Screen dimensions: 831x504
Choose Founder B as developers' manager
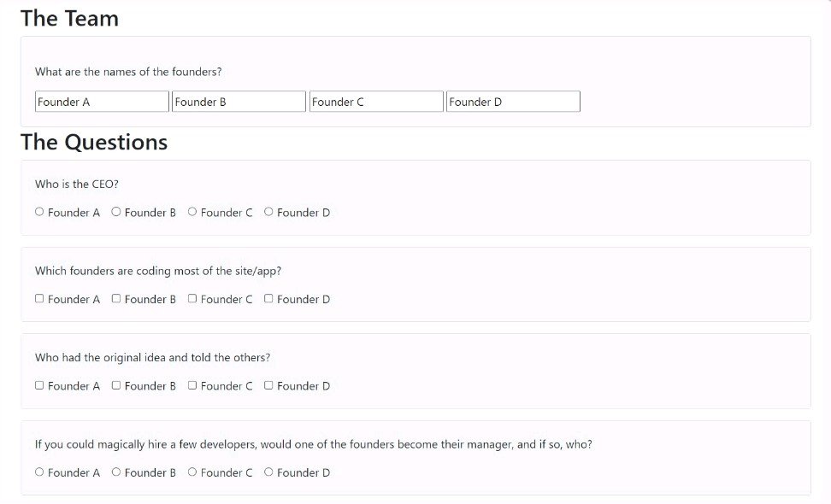(x=116, y=472)
